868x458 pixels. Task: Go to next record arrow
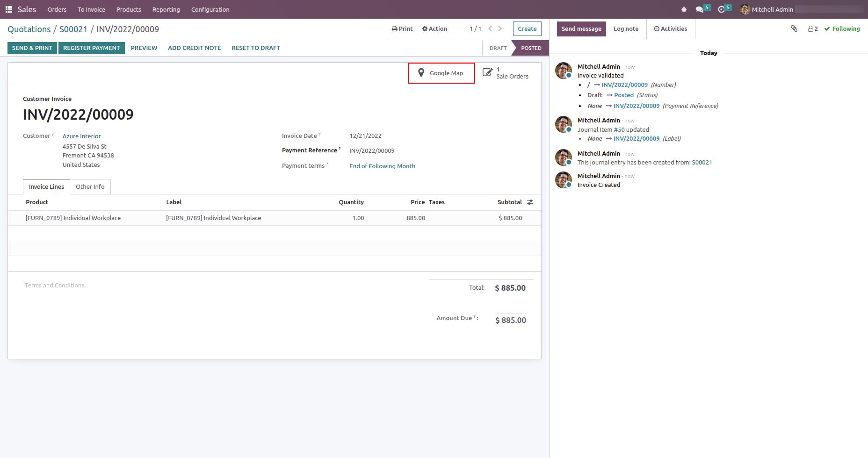pos(500,29)
